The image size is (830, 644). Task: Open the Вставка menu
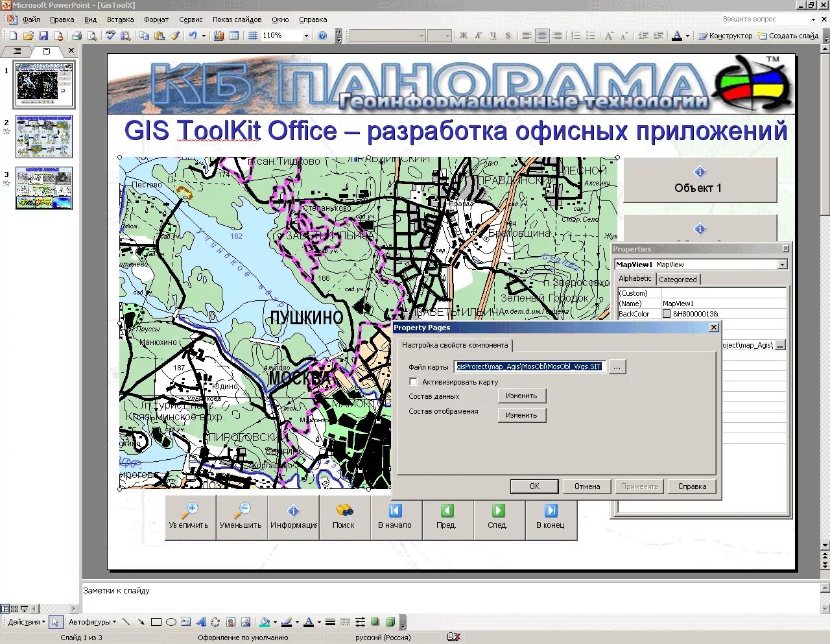(x=120, y=19)
